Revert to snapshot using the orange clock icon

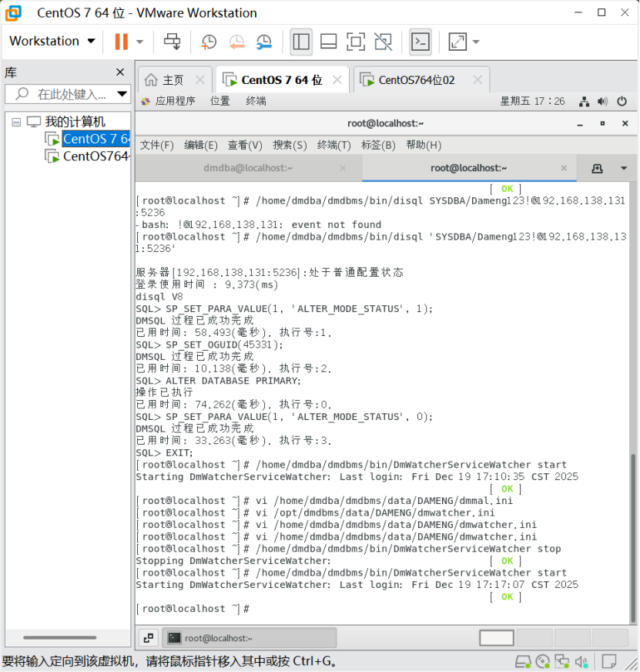[236, 42]
